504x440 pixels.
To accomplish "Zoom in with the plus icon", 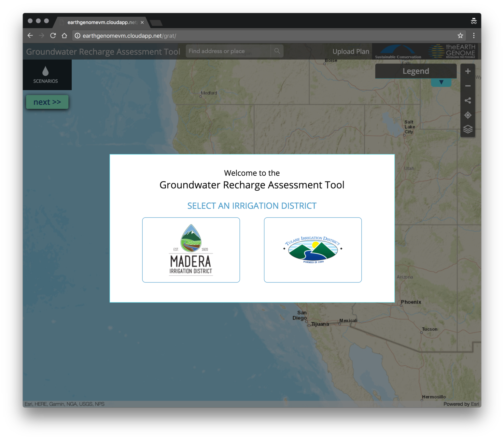I will coord(468,71).
